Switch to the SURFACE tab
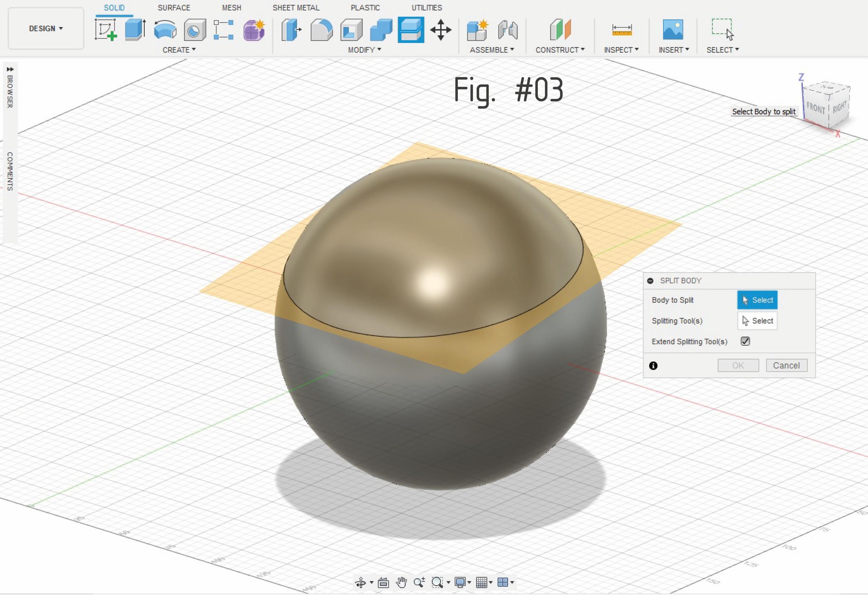This screenshot has width=868, height=595. [x=174, y=8]
